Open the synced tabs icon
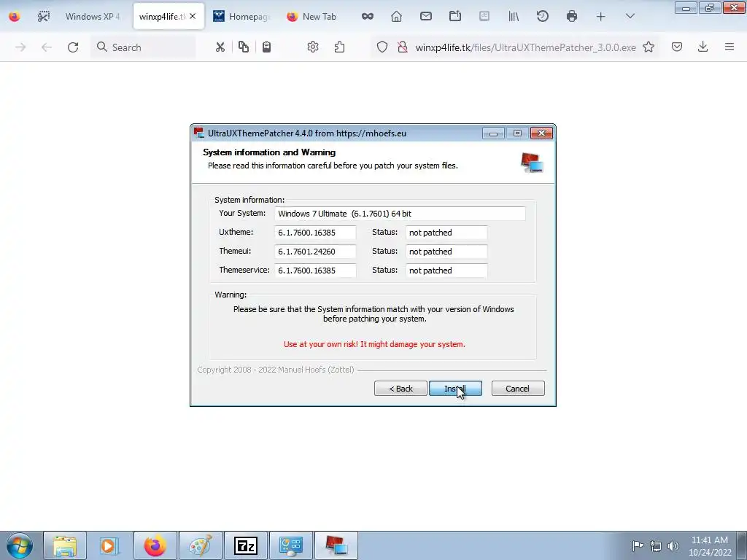 click(455, 17)
